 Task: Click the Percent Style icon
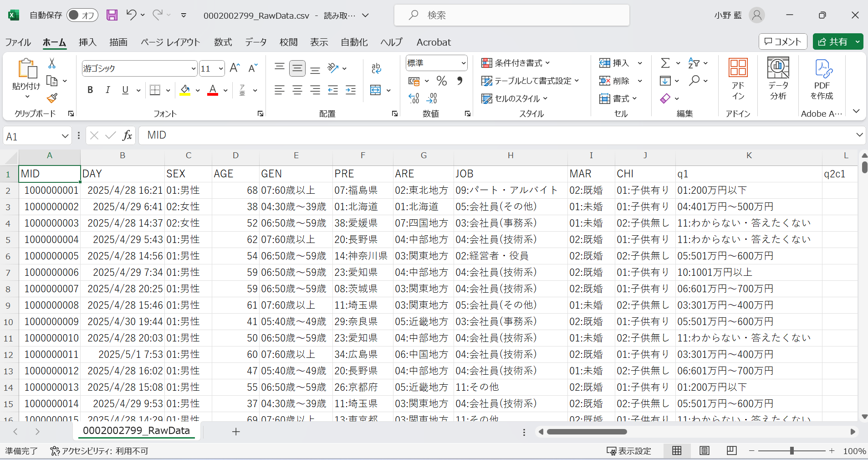[441, 81]
